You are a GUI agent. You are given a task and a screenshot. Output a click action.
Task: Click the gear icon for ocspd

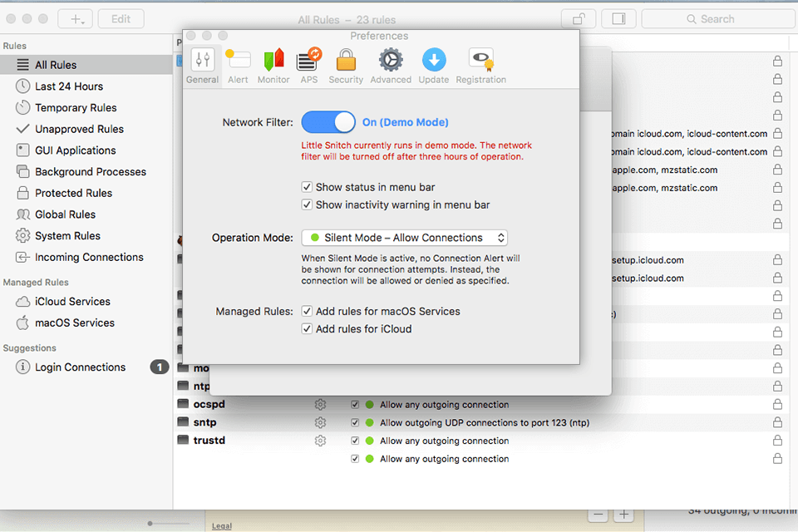[x=320, y=405]
